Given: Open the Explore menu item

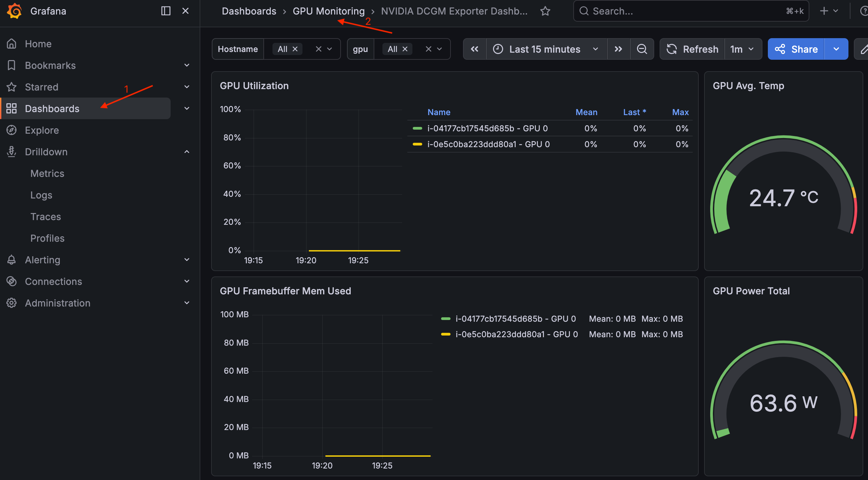Looking at the screenshot, I should (42, 130).
